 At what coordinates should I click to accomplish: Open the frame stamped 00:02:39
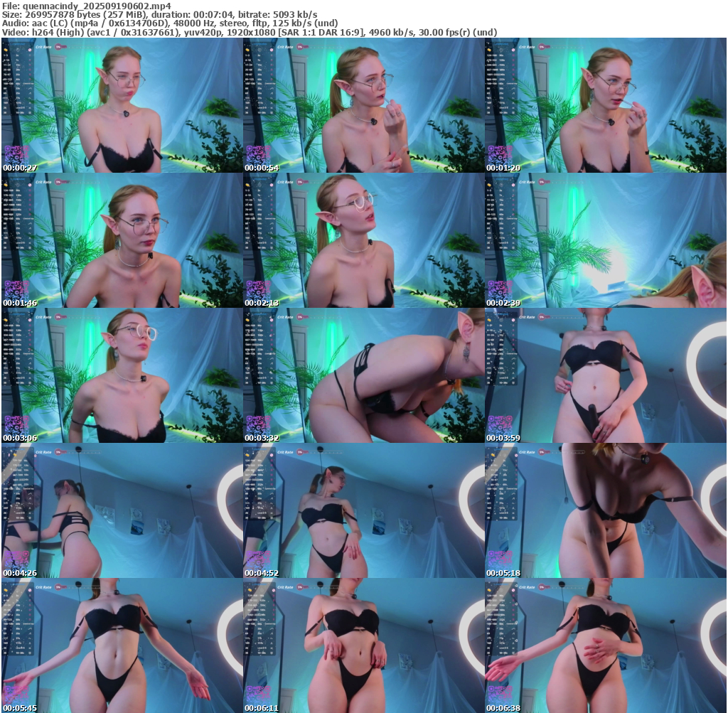(606, 240)
